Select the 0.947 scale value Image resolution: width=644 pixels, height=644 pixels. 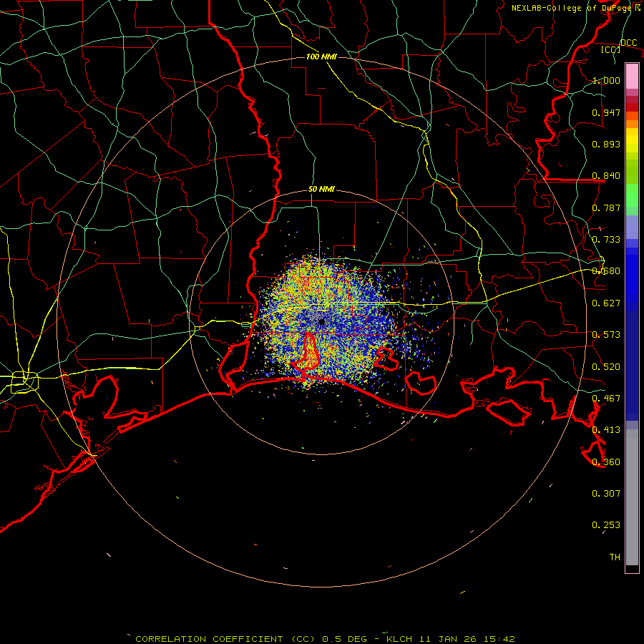pyautogui.click(x=606, y=112)
